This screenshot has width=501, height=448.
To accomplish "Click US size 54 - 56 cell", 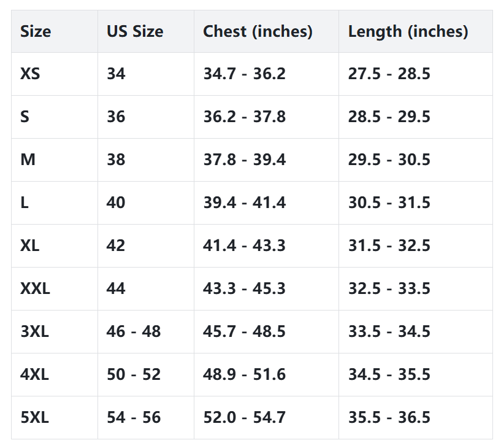I will point(133,418).
